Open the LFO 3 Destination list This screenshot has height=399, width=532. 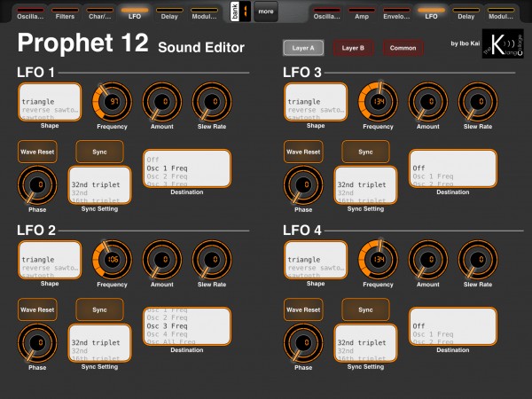453,168
